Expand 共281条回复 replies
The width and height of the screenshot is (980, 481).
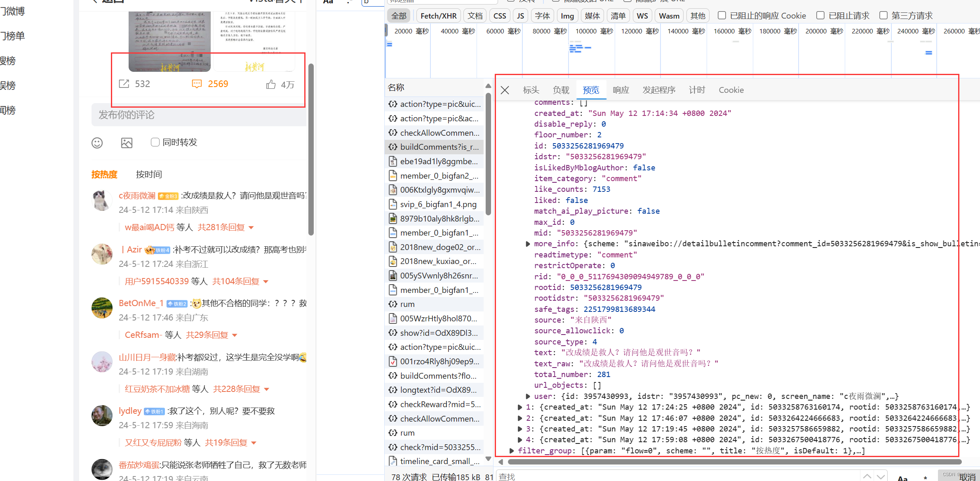[x=226, y=227]
